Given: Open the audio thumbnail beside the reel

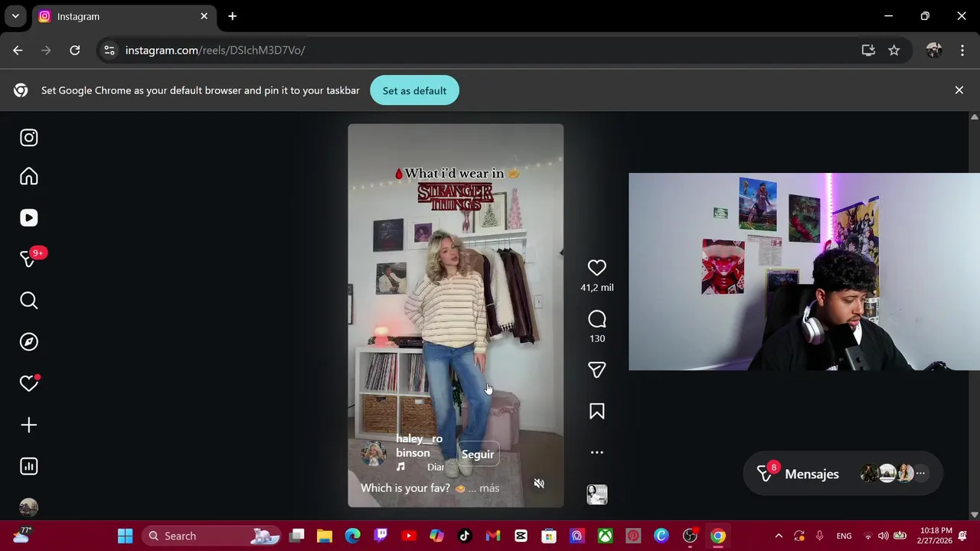Looking at the screenshot, I should pyautogui.click(x=596, y=494).
